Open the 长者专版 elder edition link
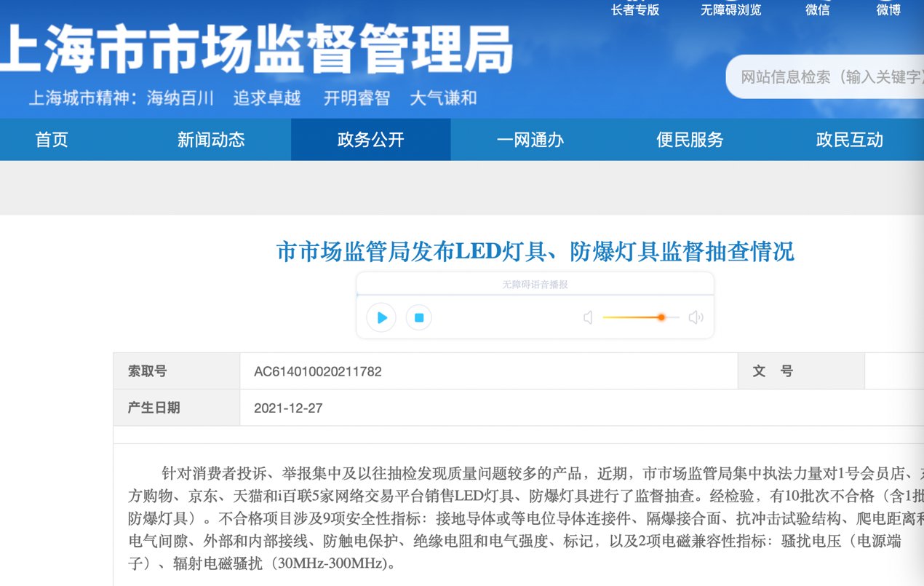The height and width of the screenshot is (586, 924). (x=636, y=10)
